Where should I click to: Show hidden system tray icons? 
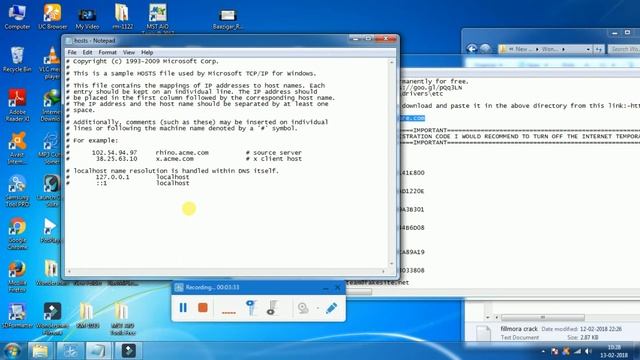(x=543, y=351)
